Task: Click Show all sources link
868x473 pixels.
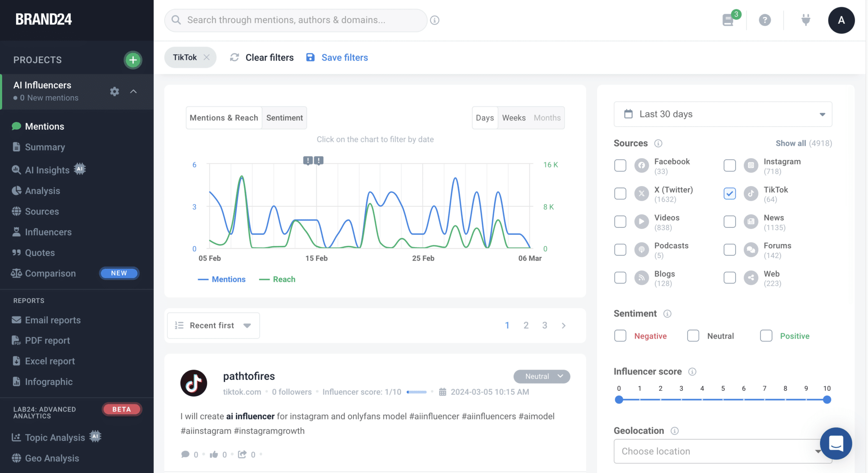Action: click(791, 143)
